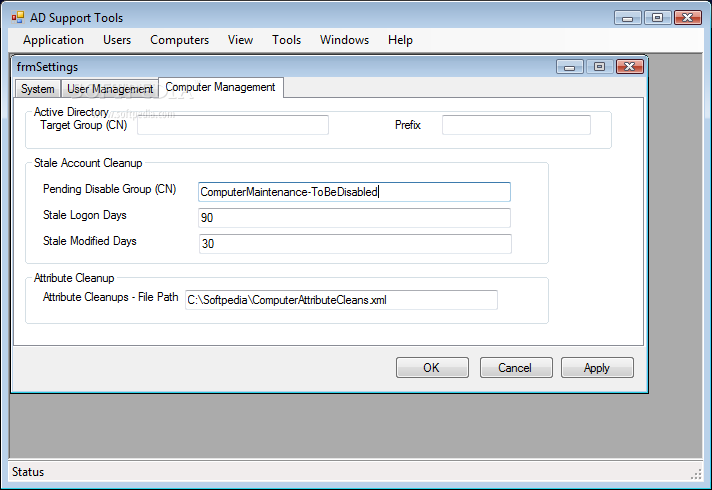Confirm settings with the OK button
This screenshot has width=712, height=490.
(432, 367)
